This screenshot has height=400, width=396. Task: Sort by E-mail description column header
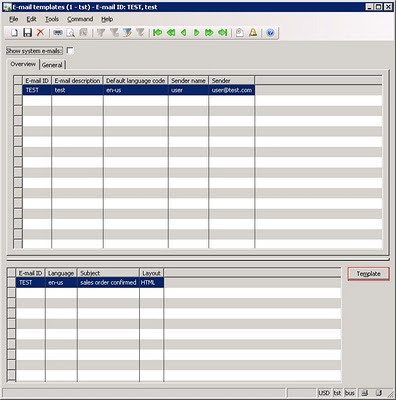tap(77, 81)
